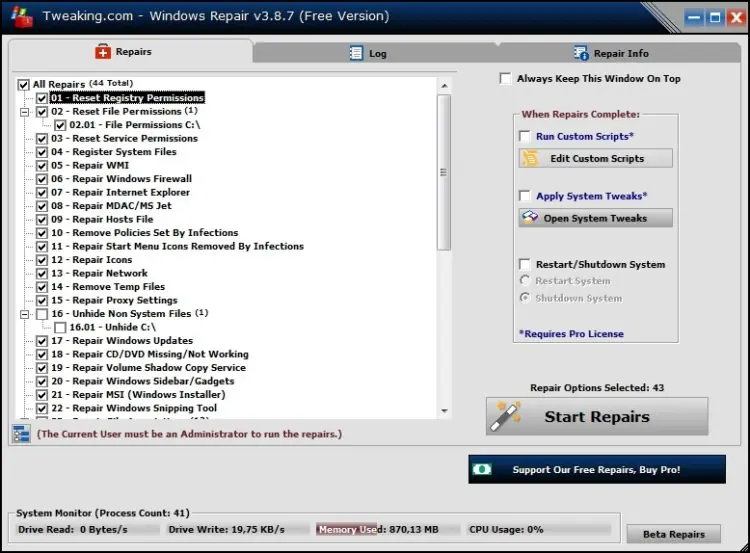The image size is (750, 553).
Task: Click Support Our Free Repairs, Buy Pro!
Action: click(x=597, y=469)
